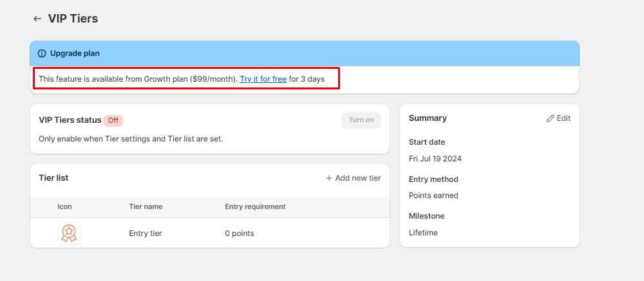Click the pencil Edit icon in Summary
This screenshot has width=644, height=281.
550,118
